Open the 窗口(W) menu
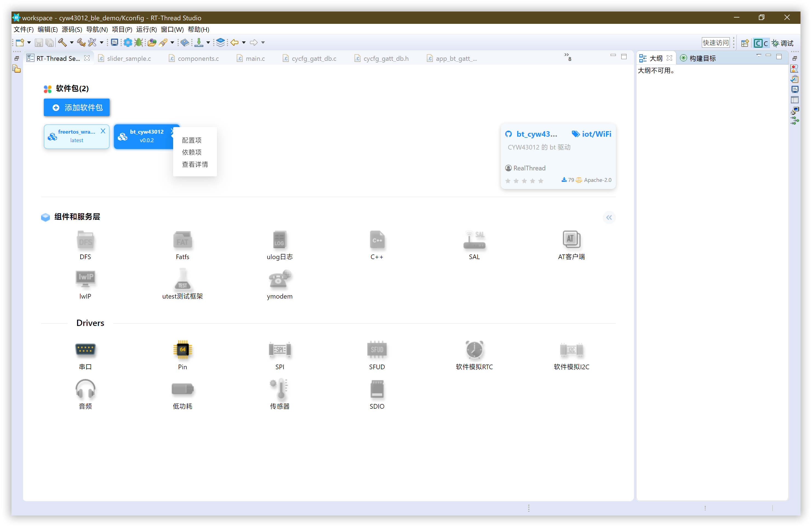812x527 pixels. (x=172, y=30)
